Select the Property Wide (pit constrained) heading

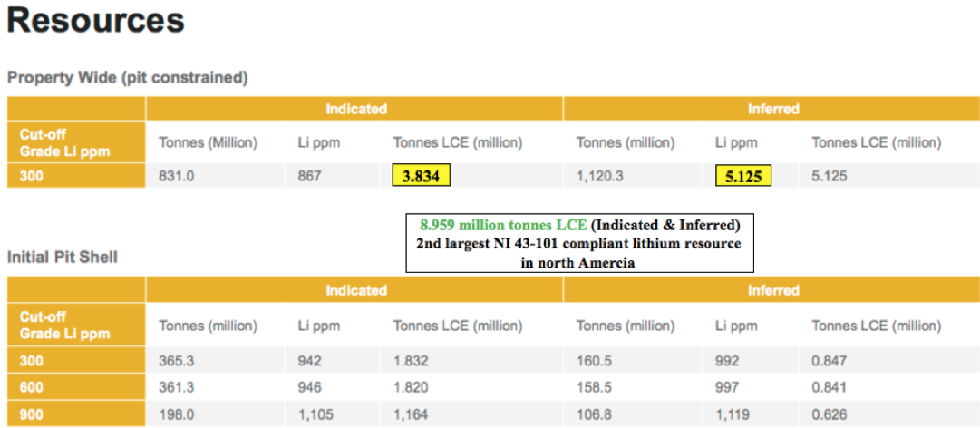point(127,78)
